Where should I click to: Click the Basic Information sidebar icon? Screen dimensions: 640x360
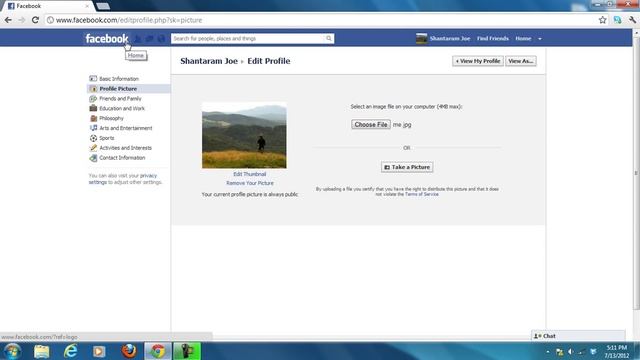[x=93, y=78]
